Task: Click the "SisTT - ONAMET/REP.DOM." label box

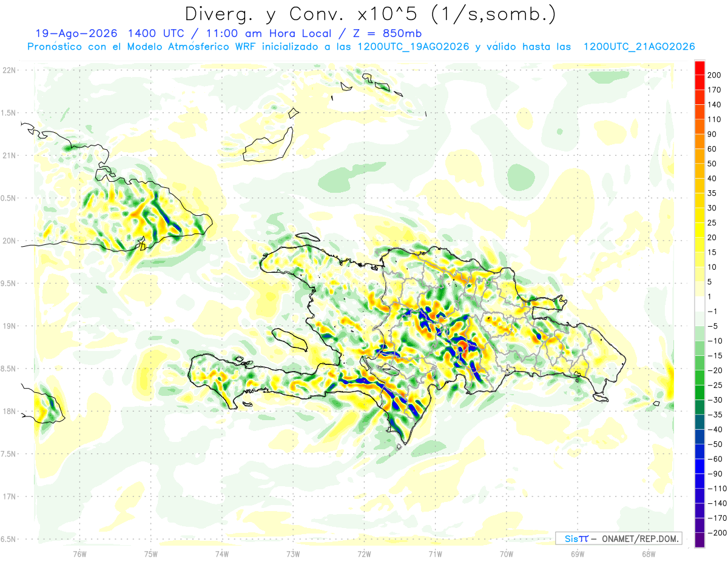Action: 619,538
